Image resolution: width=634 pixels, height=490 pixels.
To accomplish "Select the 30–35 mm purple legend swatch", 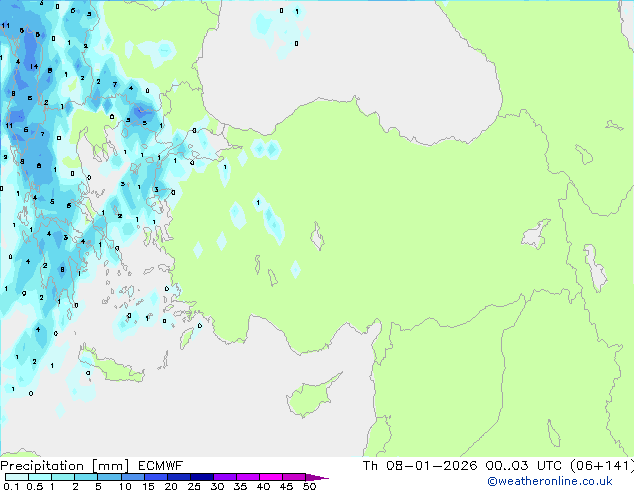I will (225, 477).
